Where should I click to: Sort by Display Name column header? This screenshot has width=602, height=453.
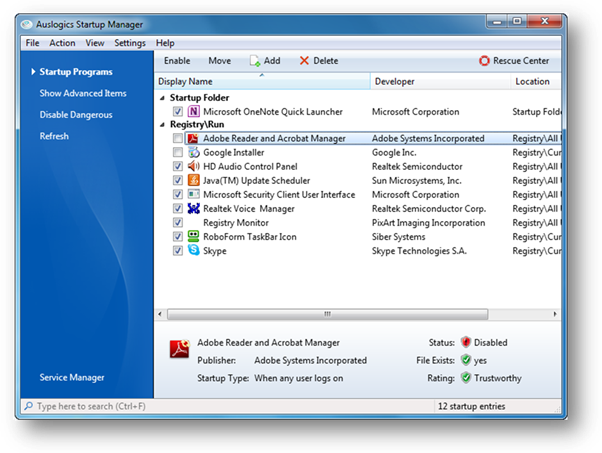[262, 81]
